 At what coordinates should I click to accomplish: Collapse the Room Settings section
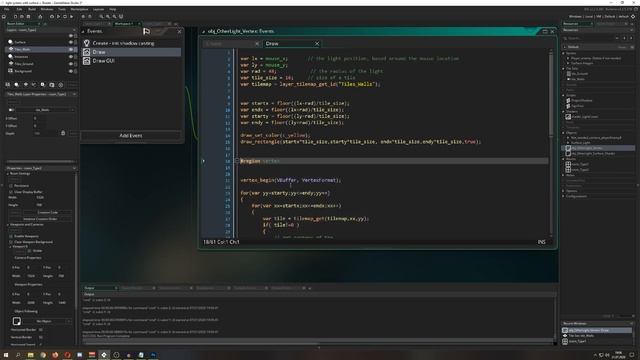pyautogui.click(x=8, y=173)
